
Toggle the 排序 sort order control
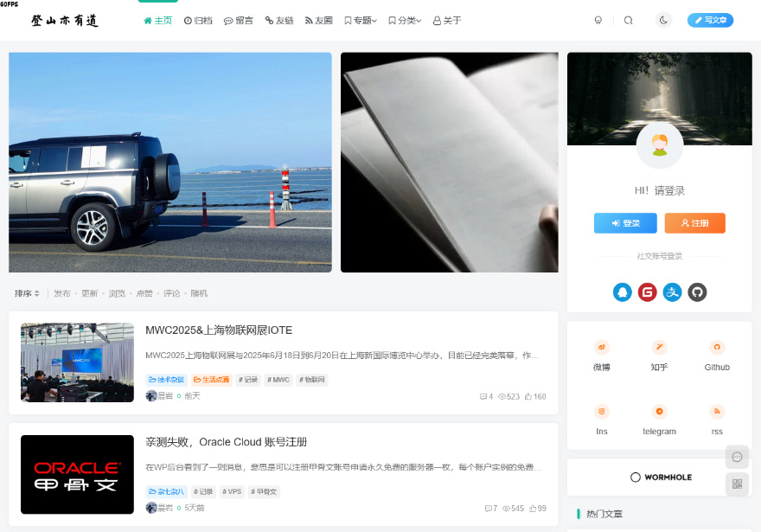coord(27,293)
